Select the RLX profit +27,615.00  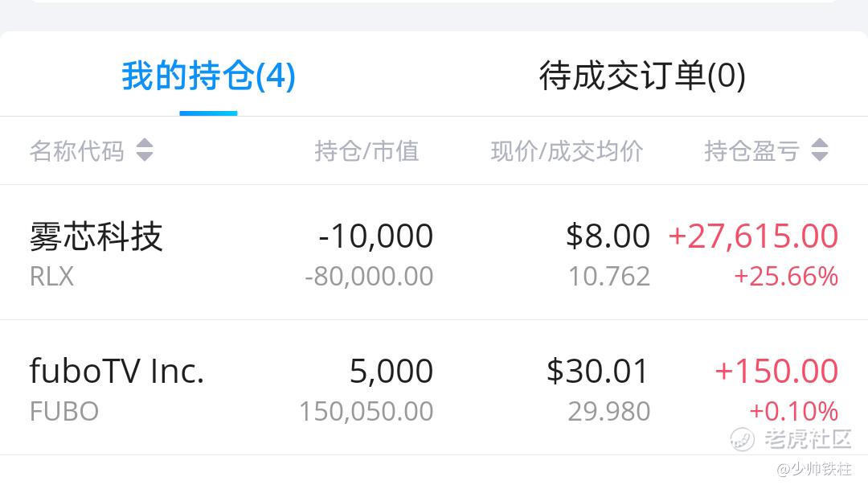click(x=753, y=236)
